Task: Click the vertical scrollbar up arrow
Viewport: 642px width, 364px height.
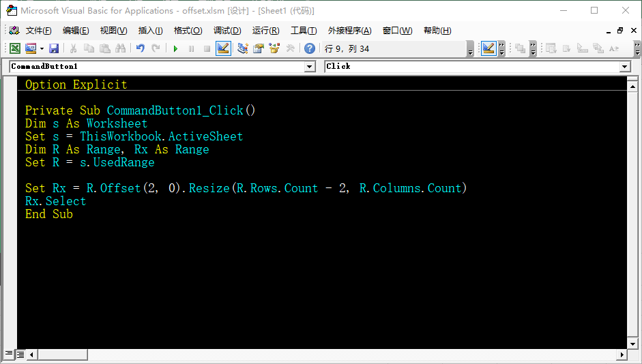Action: point(632,87)
